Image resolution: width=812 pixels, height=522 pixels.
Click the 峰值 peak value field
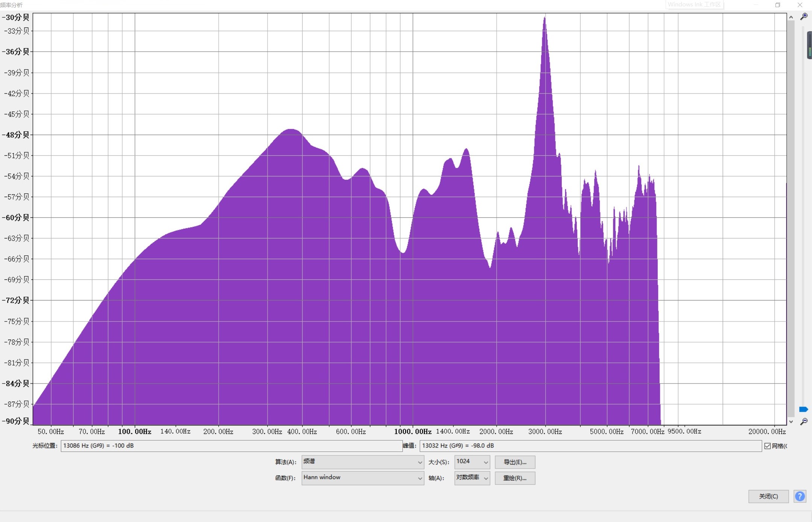click(590, 446)
